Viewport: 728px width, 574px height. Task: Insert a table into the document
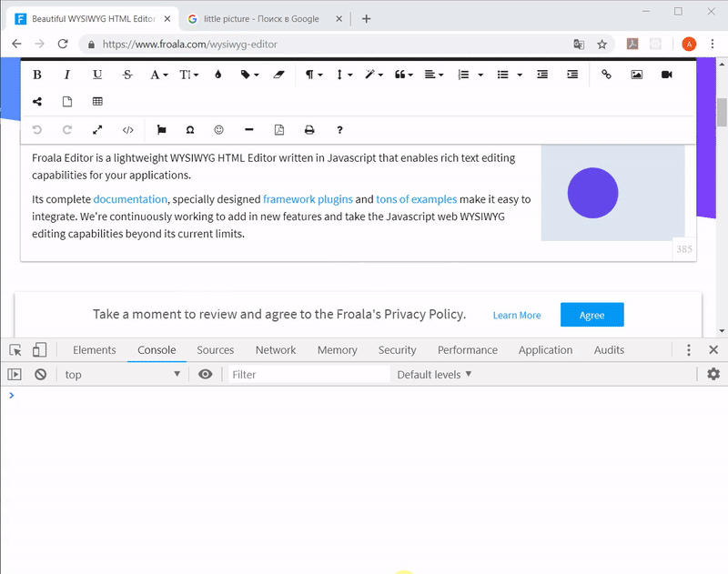coord(97,101)
